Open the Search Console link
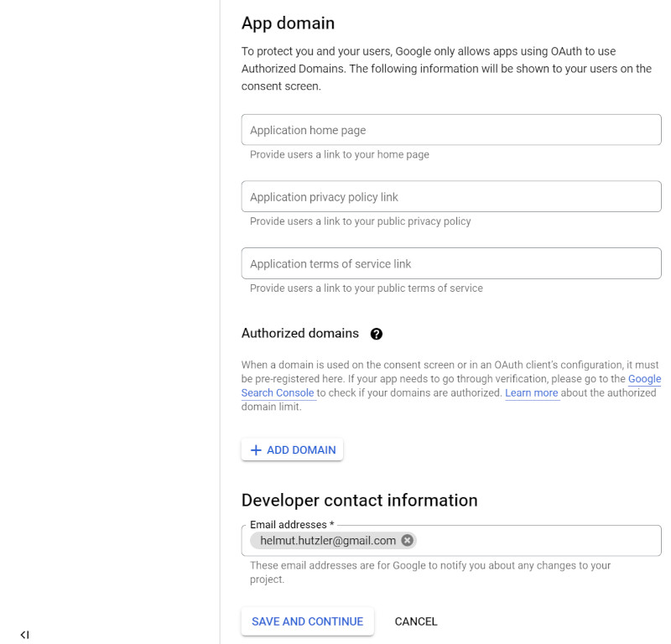 point(278,392)
